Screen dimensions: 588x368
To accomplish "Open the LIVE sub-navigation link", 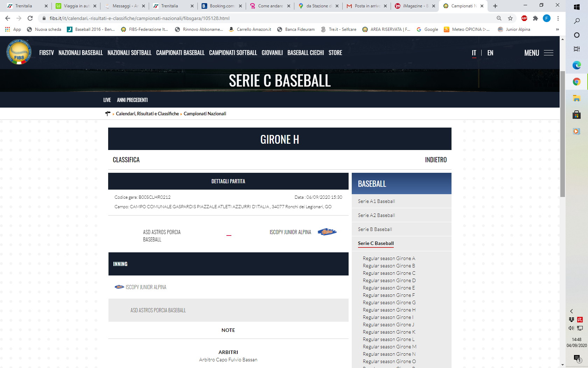I will point(107,100).
